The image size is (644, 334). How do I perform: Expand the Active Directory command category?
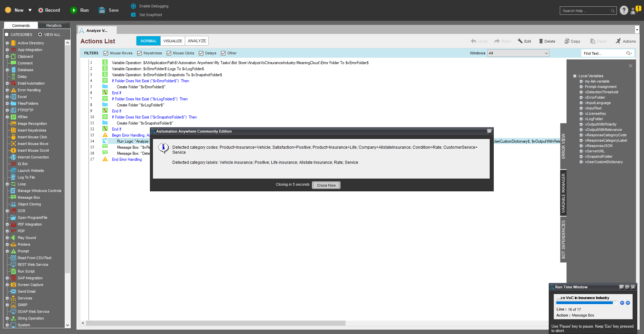click(x=7, y=43)
